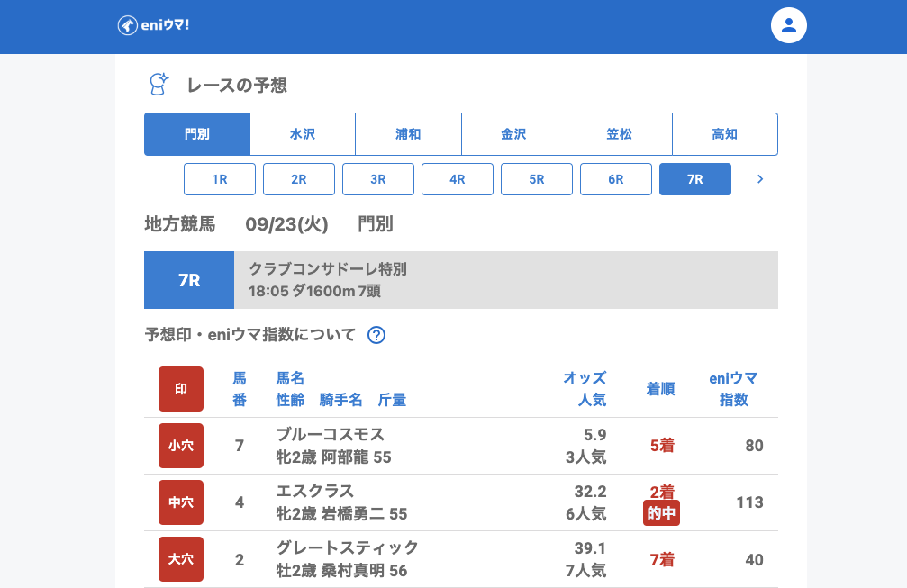
Task: Click the 中穴 mark badge
Action: pyautogui.click(x=181, y=502)
